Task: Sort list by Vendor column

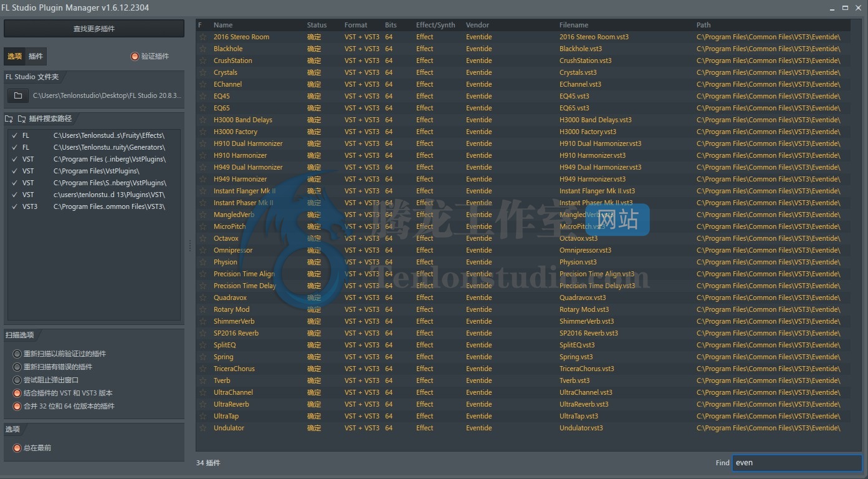Action: point(477,25)
